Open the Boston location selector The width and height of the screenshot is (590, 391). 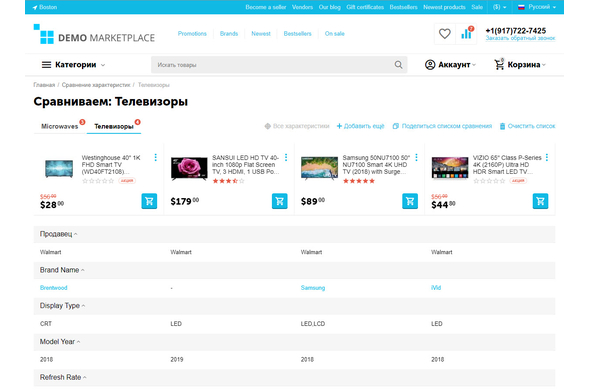click(44, 7)
